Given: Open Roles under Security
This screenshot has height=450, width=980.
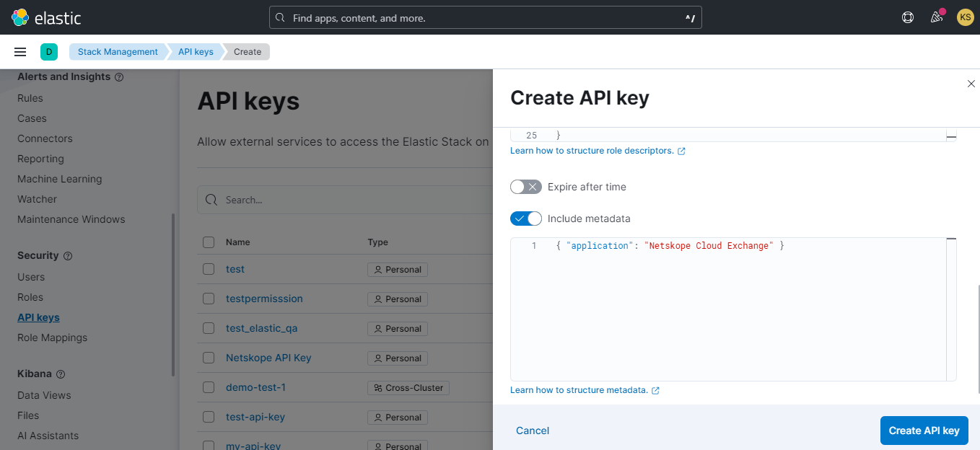Looking at the screenshot, I should click(30, 297).
